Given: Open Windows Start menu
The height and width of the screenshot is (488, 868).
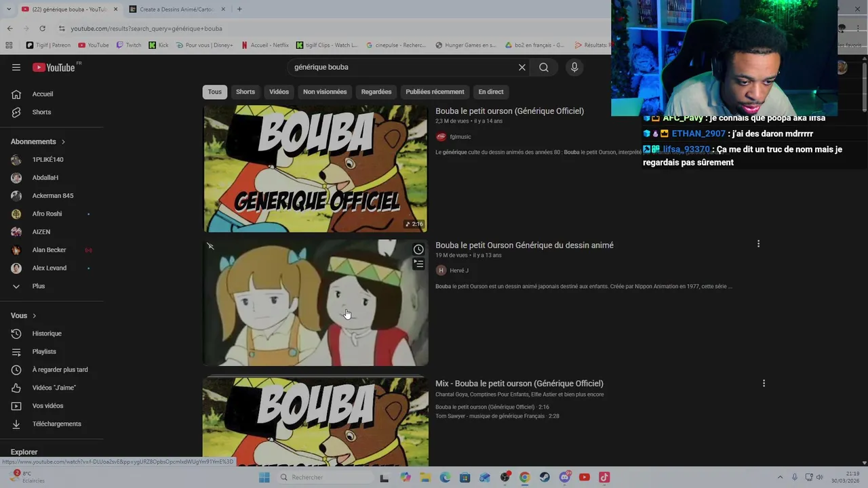Looking at the screenshot, I should click(x=264, y=477).
